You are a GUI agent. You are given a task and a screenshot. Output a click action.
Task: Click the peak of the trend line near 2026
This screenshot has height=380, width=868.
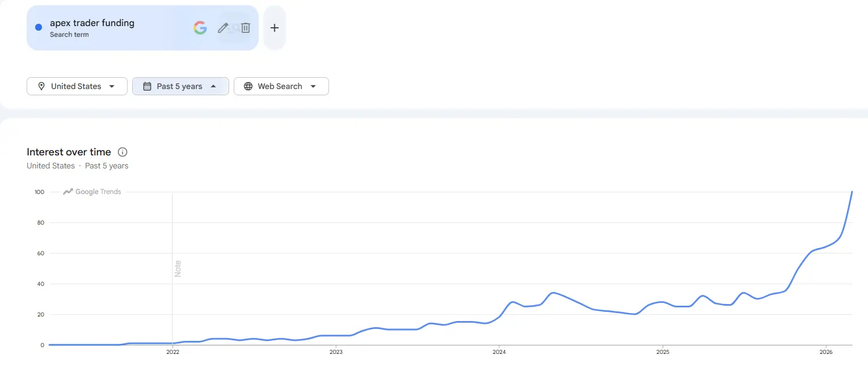(x=852, y=193)
